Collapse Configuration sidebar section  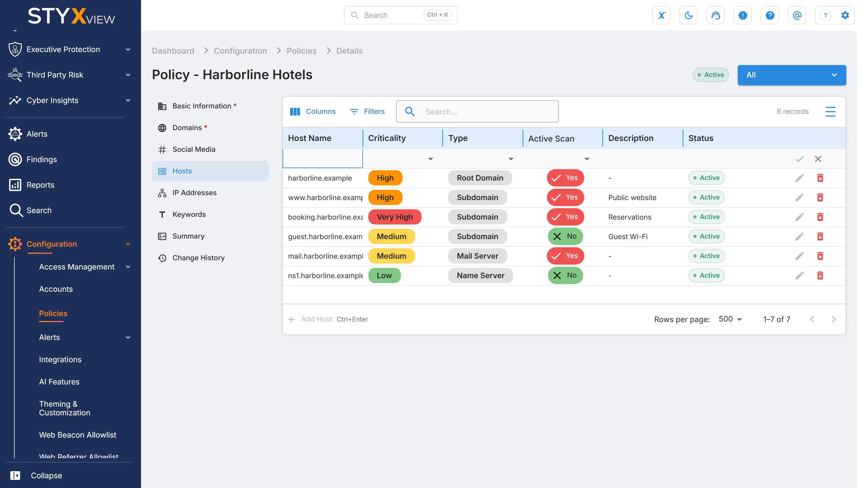click(x=128, y=244)
